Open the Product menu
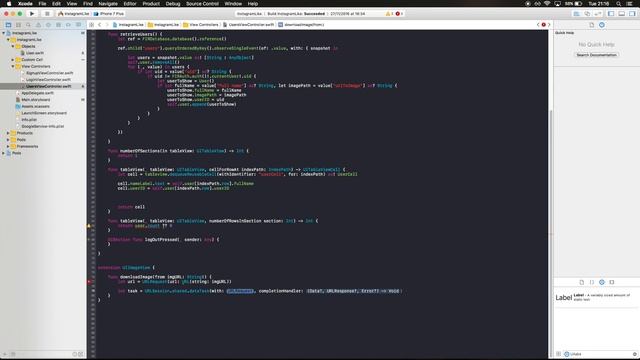 click(151, 4)
